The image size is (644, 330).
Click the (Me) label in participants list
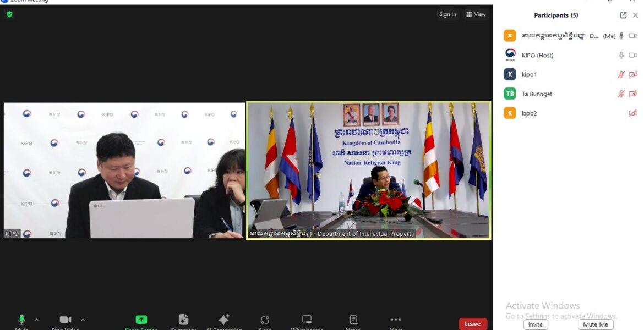(x=609, y=36)
